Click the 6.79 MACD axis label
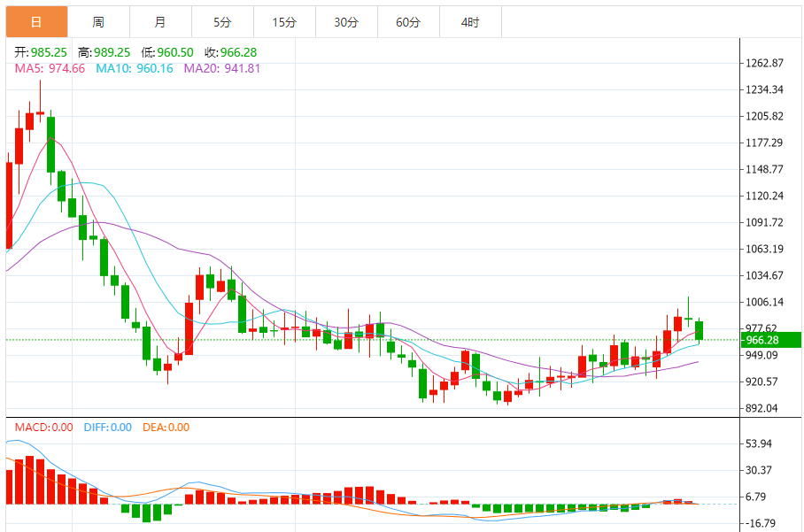This screenshot has height=532, width=804. tap(756, 497)
